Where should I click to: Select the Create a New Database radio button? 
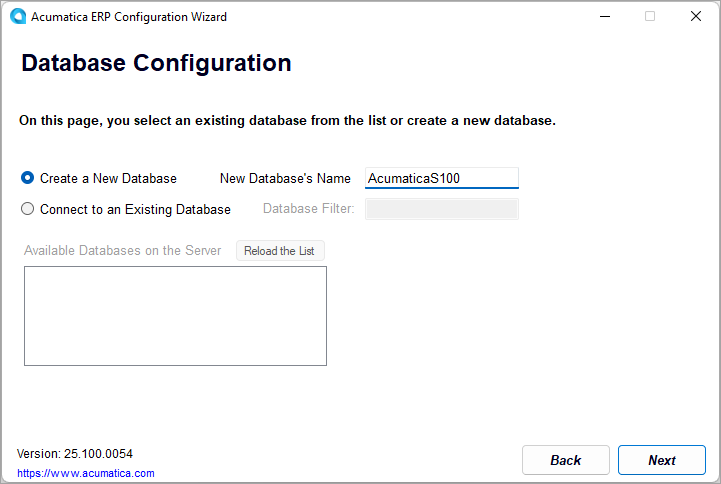point(27,178)
